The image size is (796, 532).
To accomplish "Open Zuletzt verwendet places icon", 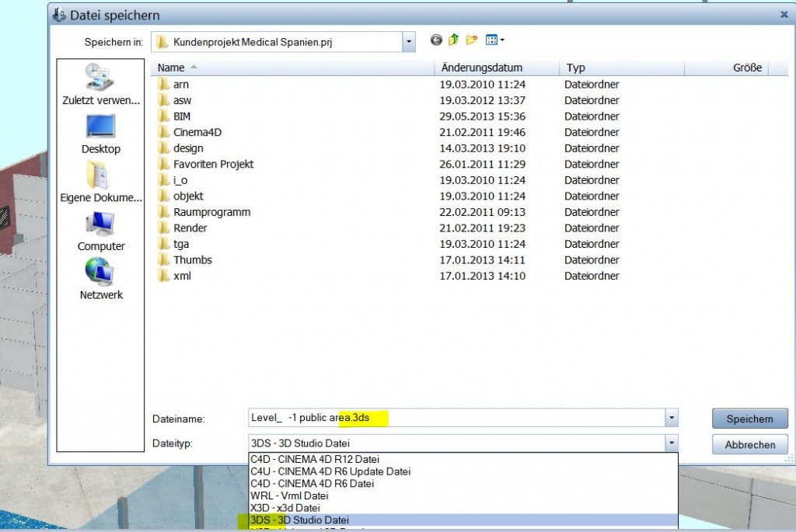I will coord(101,85).
